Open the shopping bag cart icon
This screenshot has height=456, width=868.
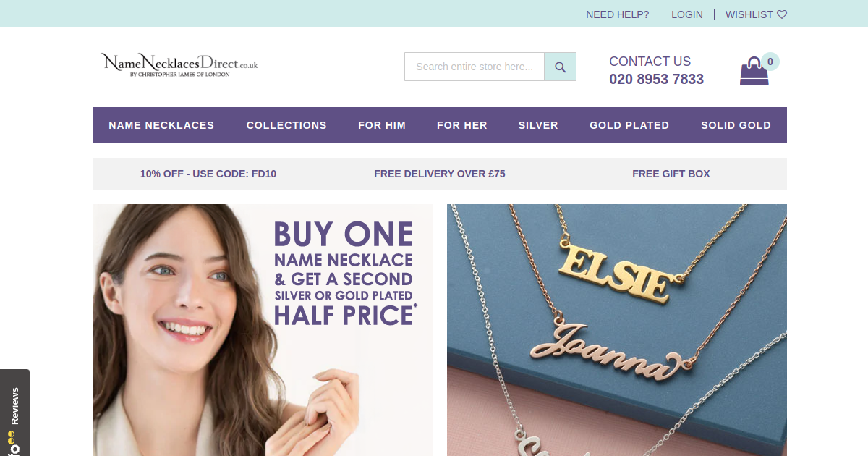[754, 72]
